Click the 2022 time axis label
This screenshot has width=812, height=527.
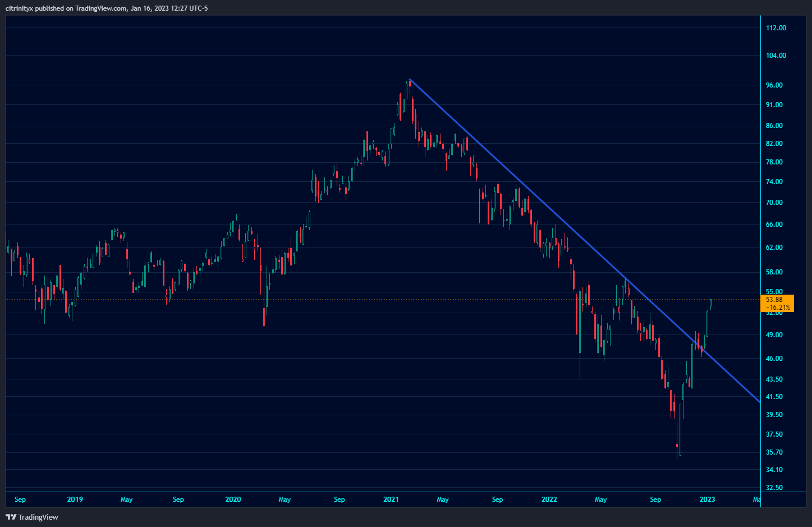[549, 499]
